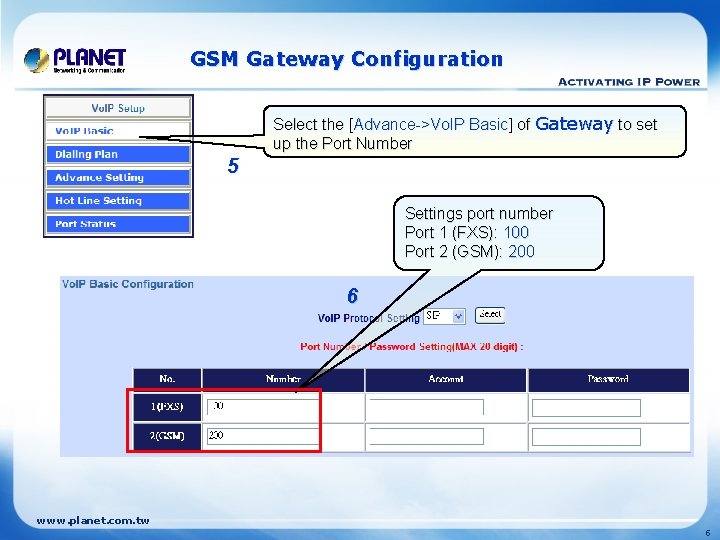This screenshot has width=720, height=540.
Task: Click the VoIP Setup menu header
Action: tap(118, 108)
